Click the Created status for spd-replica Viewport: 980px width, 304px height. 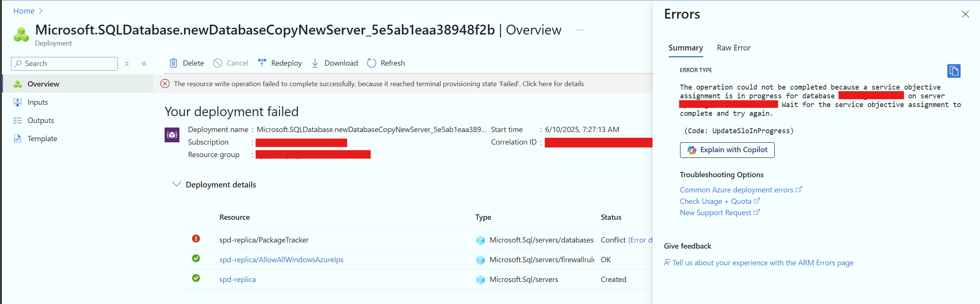[613, 280]
